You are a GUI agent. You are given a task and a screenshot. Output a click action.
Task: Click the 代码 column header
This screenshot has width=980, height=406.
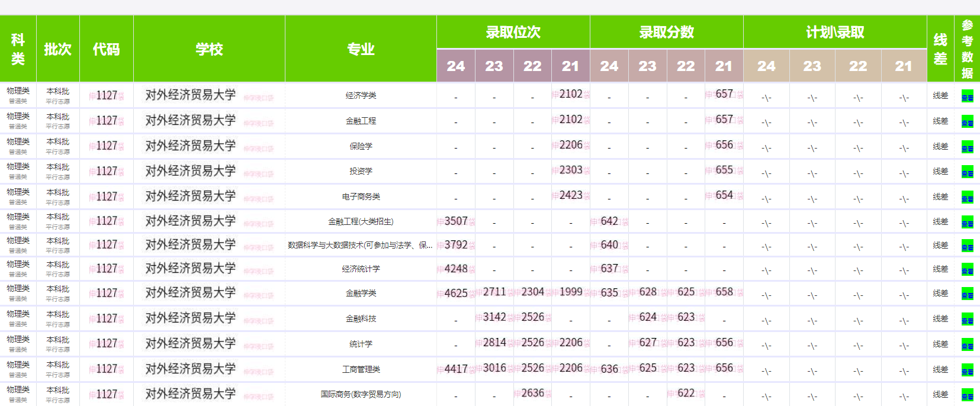(106, 49)
